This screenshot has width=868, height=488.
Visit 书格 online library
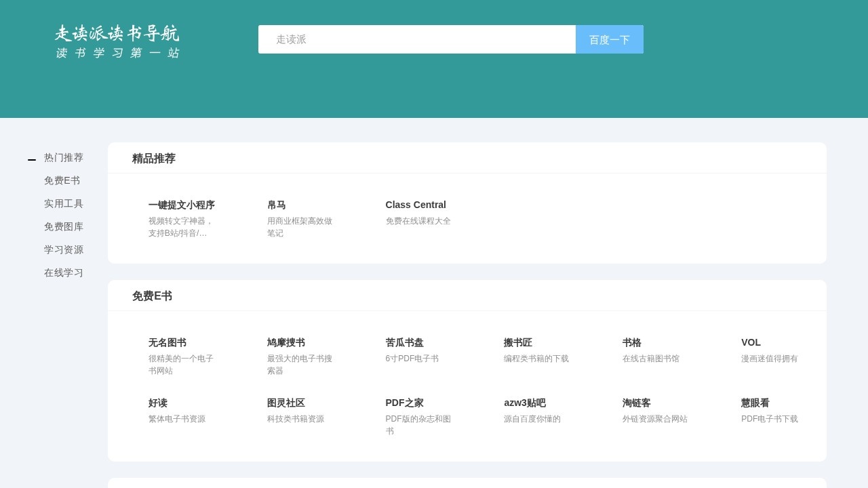tap(631, 342)
